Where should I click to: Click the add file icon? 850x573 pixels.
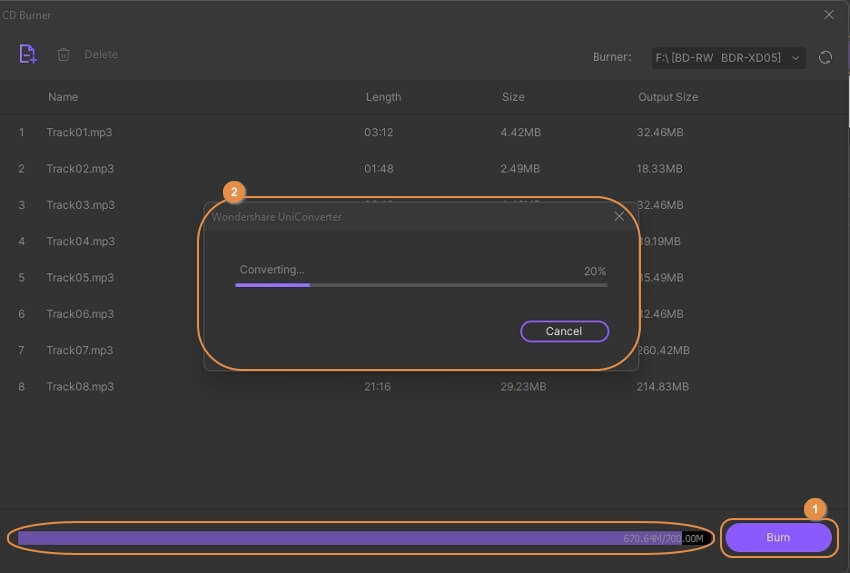click(x=28, y=55)
